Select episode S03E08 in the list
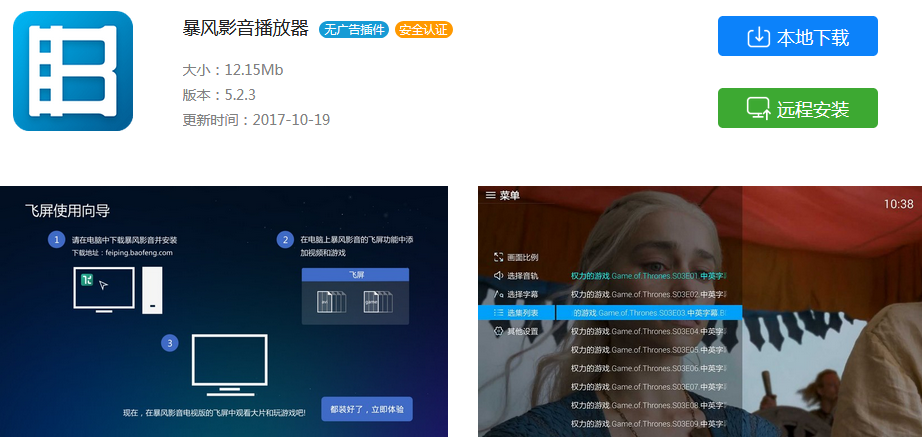Viewport: 922px width, 437px height. [x=649, y=405]
